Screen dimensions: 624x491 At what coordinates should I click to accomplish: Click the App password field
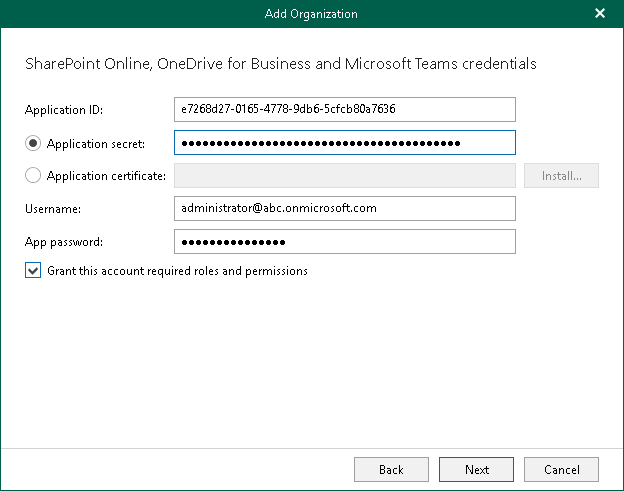(x=345, y=242)
